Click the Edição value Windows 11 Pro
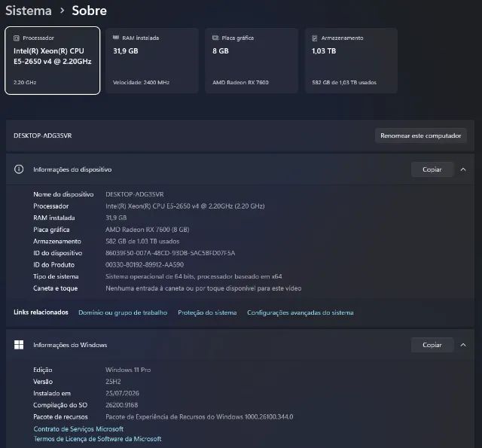The image size is (482, 448). pos(128,370)
